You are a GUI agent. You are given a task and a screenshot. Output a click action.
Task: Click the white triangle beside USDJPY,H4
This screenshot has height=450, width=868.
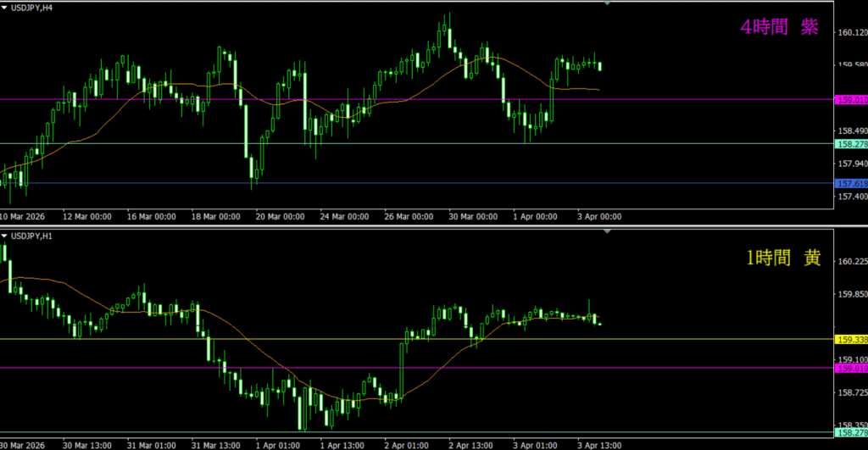click(x=5, y=6)
